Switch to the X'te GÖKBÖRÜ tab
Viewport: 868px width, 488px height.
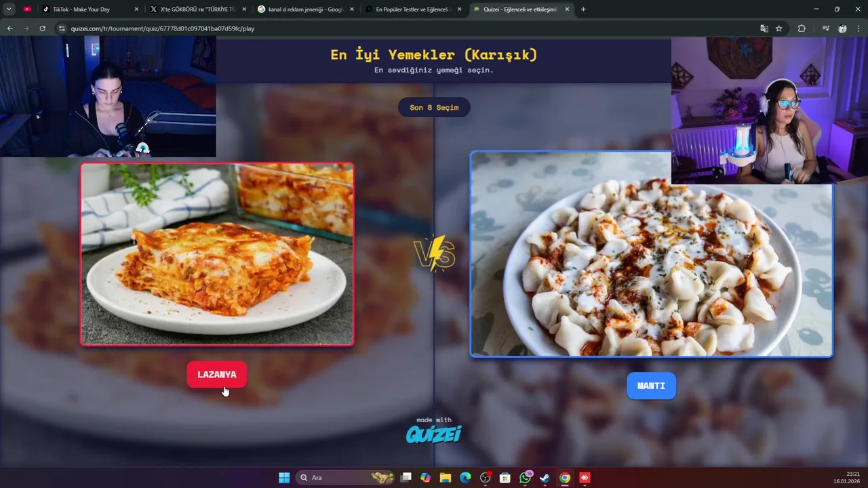tap(199, 9)
